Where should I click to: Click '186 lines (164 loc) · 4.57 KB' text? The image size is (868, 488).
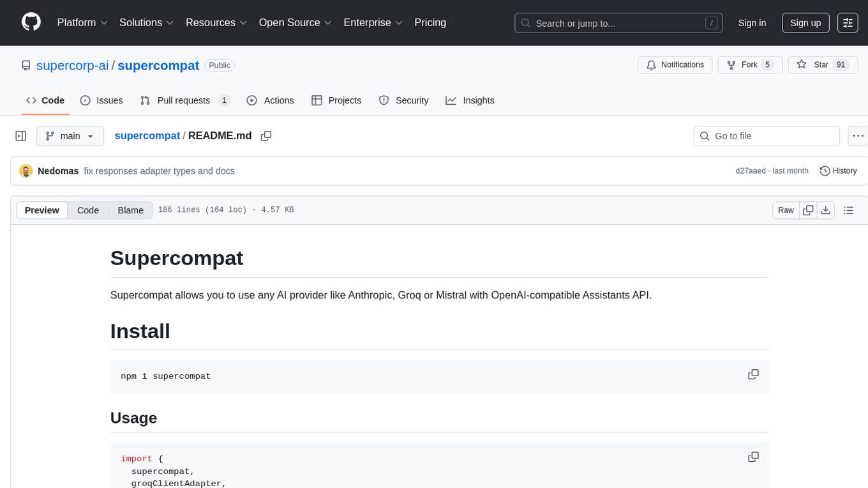point(226,210)
